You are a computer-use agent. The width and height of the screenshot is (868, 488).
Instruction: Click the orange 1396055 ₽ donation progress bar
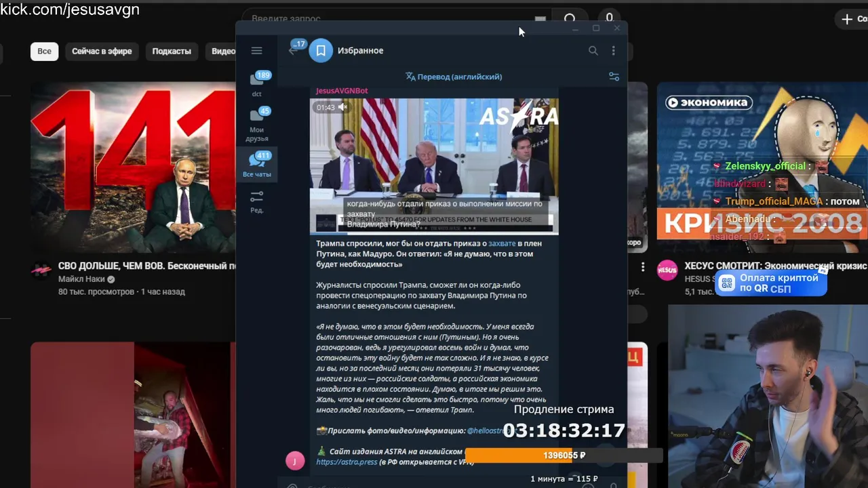[x=564, y=455]
